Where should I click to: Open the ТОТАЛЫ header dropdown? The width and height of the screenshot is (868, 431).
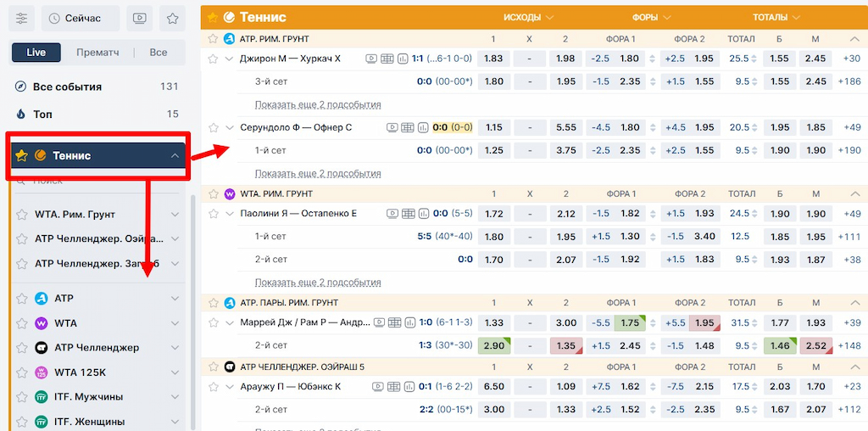[776, 17]
